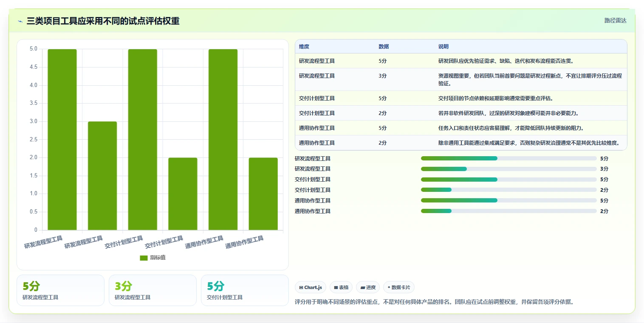The height and width of the screenshot is (323, 644).
Task: Select the table row starting 任务入口和责任状态
Action: click(461, 128)
